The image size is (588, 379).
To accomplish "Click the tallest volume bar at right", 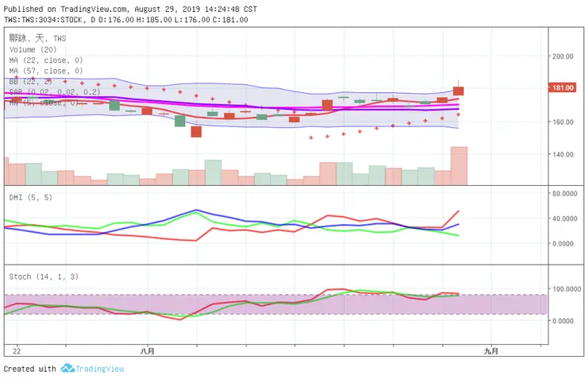I will 459,166.
